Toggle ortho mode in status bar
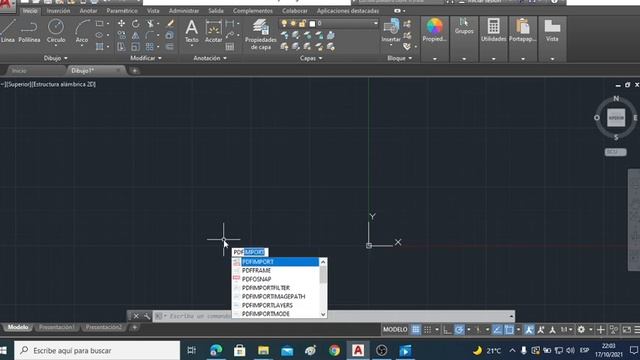Viewport: 640px width, 360px height. tap(447, 329)
